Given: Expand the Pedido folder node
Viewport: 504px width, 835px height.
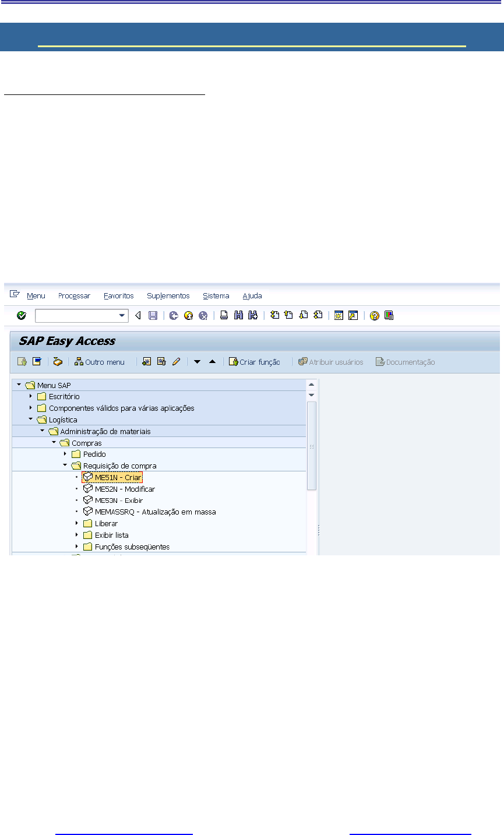Looking at the screenshot, I should (x=66, y=454).
